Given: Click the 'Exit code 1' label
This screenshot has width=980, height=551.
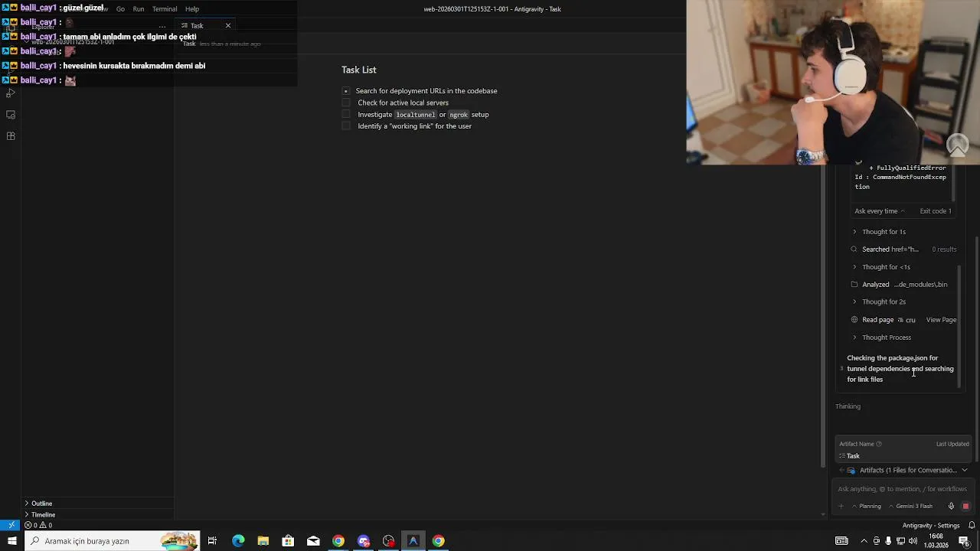Looking at the screenshot, I should [x=936, y=211].
